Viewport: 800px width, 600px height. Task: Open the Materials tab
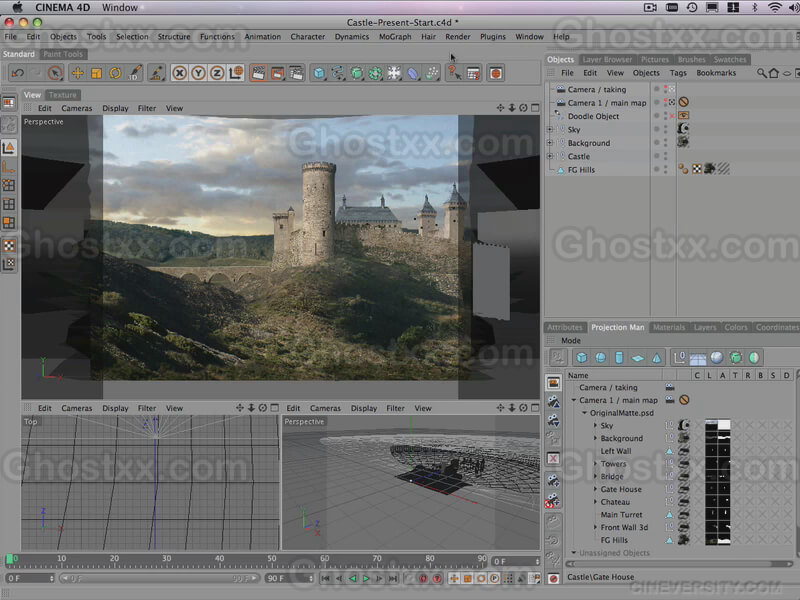669,328
